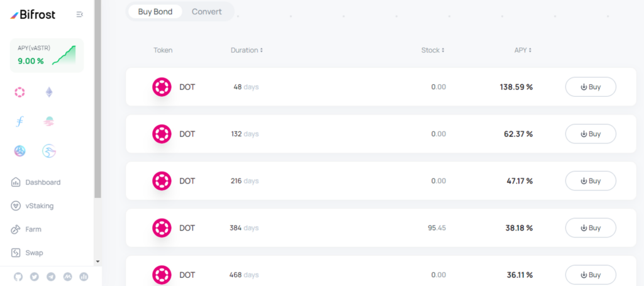Switch to the Convert tab
The image size is (644, 286).
[x=206, y=11]
